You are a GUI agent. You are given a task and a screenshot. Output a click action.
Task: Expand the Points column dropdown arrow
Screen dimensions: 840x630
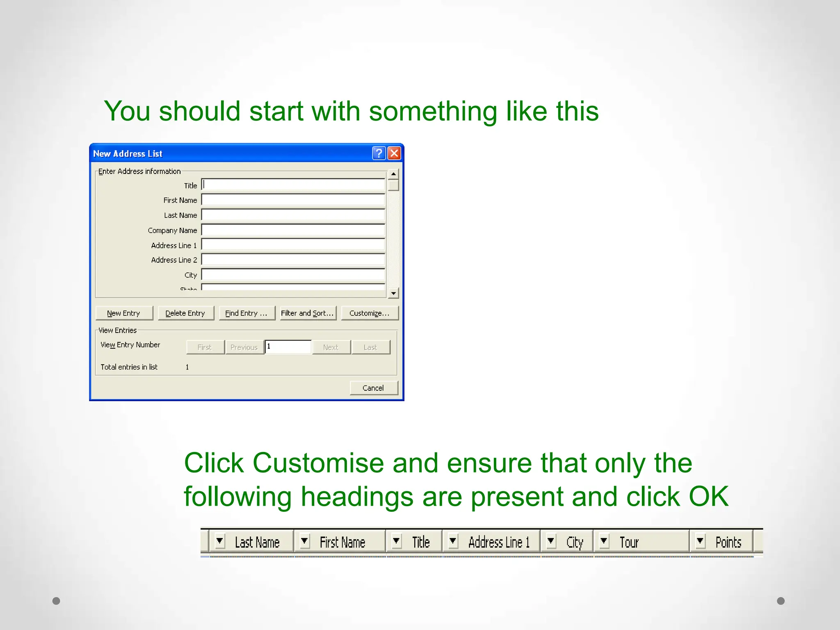pos(700,541)
